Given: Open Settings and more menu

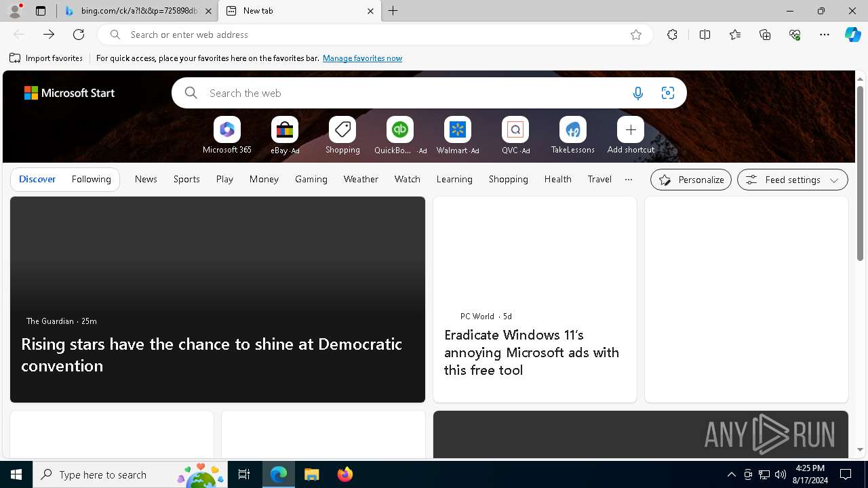Looking at the screenshot, I should [x=825, y=35].
